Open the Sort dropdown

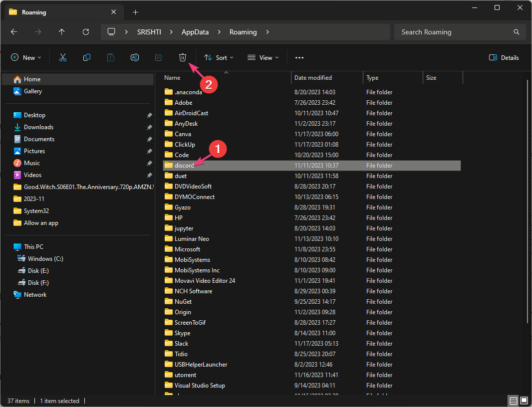pos(219,57)
